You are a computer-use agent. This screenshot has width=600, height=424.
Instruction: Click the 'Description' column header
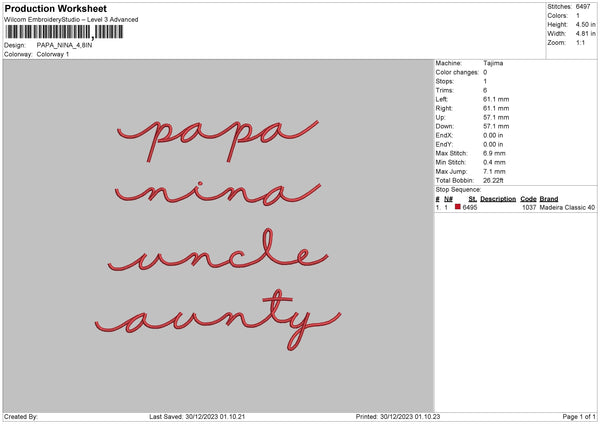pyautogui.click(x=498, y=199)
